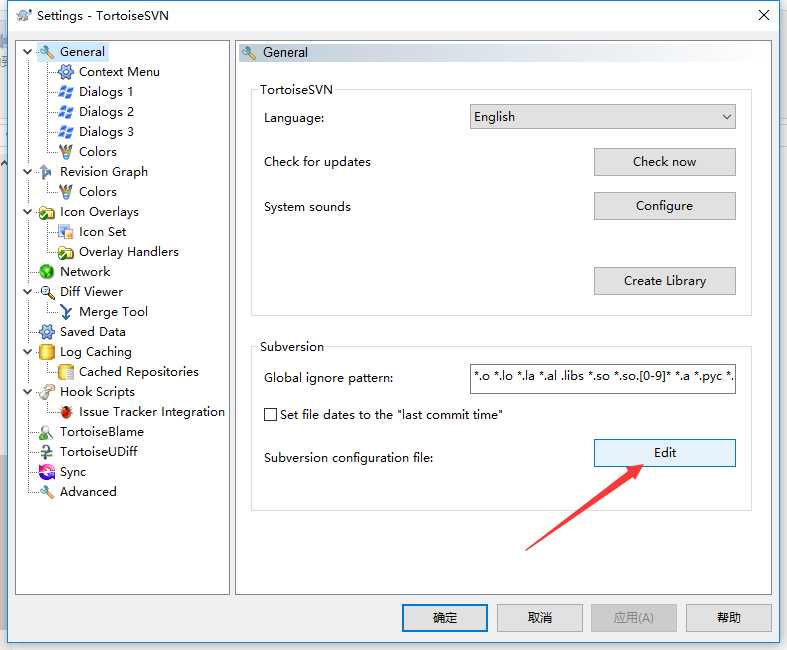Select Icon Set in the tree
The height and width of the screenshot is (650, 787).
pyautogui.click(x=102, y=232)
